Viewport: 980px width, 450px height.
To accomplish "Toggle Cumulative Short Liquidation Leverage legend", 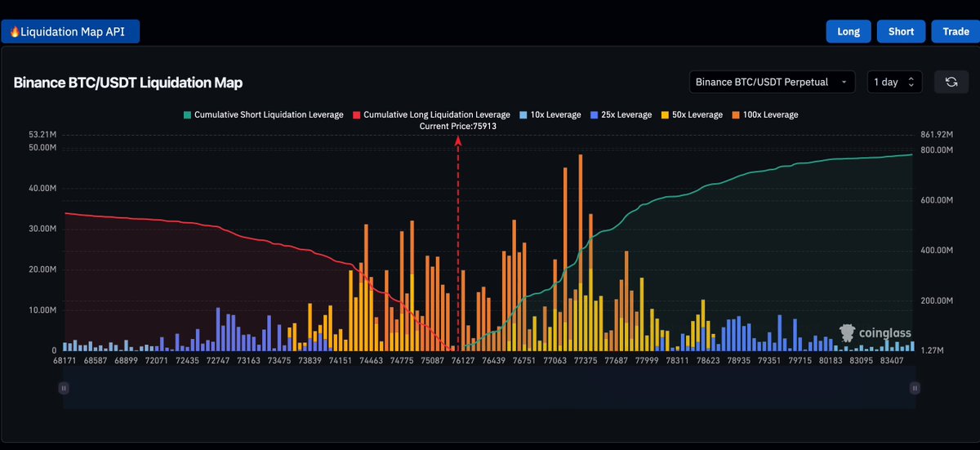I will click(x=264, y=115).
